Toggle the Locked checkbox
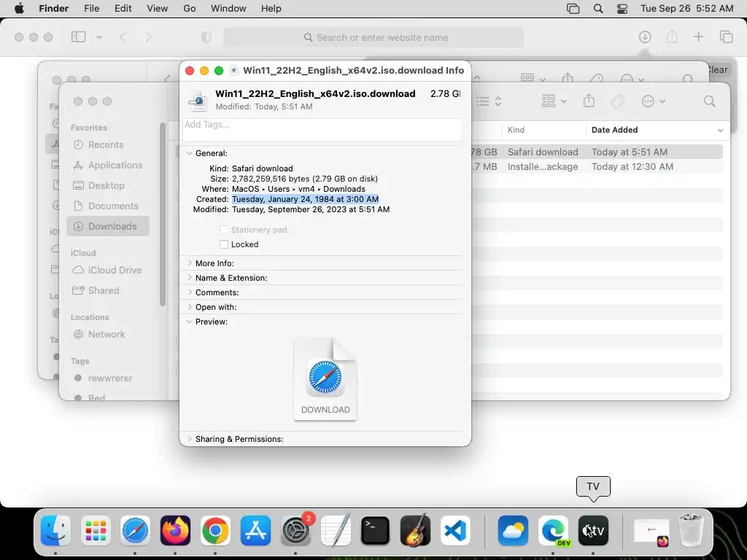 click(224, 244)
